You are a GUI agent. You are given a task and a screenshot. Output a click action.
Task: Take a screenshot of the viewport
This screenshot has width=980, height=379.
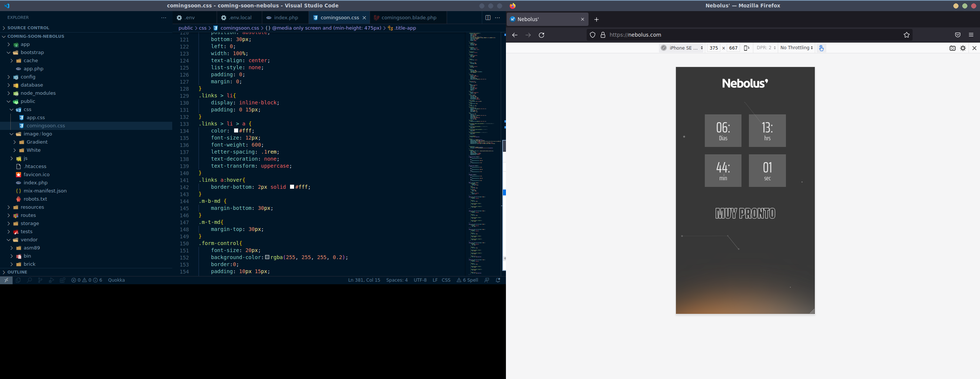tap(952, 48)
